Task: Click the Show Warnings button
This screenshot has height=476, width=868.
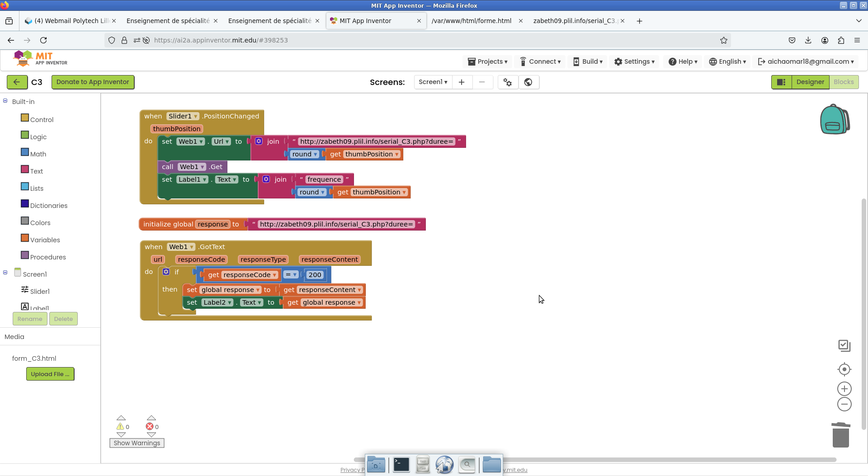Action: point(137,443)
